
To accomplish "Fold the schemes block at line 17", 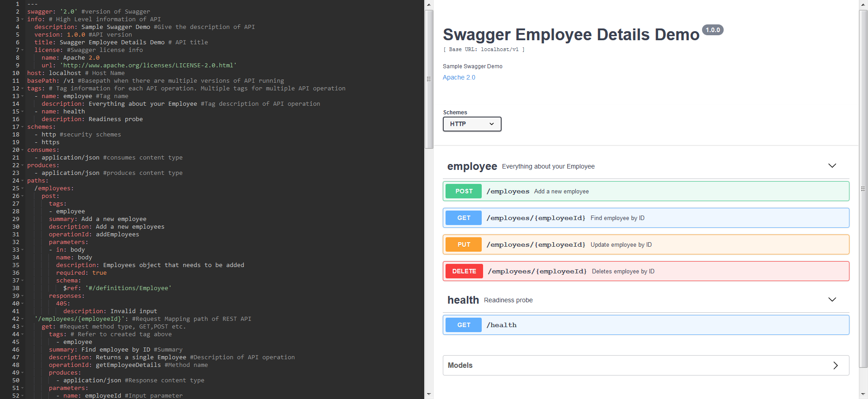I will (x=23, y=127).
